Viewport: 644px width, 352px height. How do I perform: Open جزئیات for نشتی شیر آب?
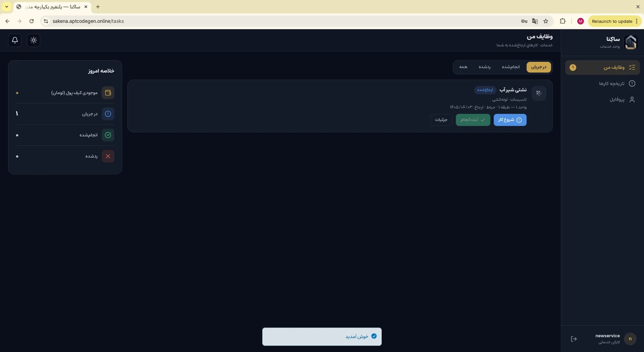coord(441,120)
